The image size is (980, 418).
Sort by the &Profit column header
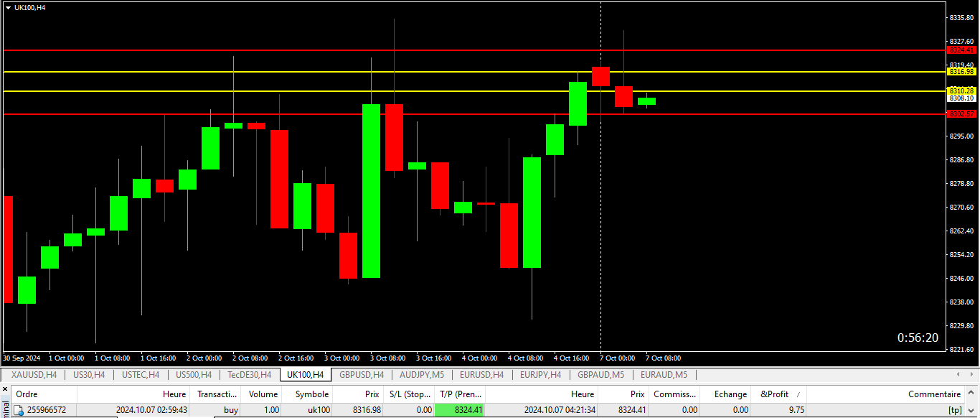tap(779, 394)
